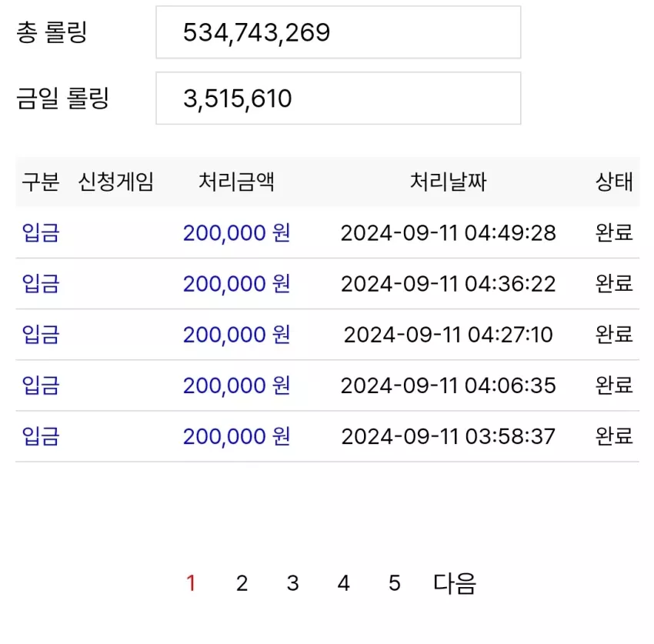Open the 다음 next pages link
The width and height of the screenshot is (654, 644).
coord(455,583)
